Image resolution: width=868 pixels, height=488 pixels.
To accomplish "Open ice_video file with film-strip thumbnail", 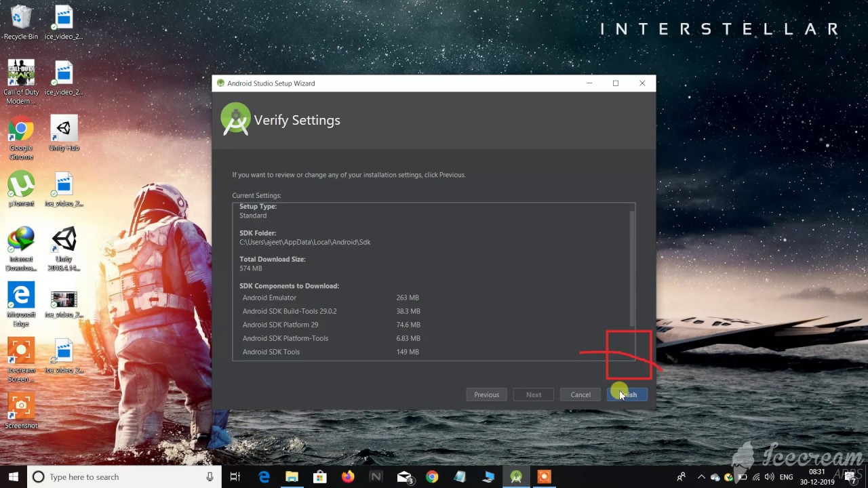I will click(64, 304).
